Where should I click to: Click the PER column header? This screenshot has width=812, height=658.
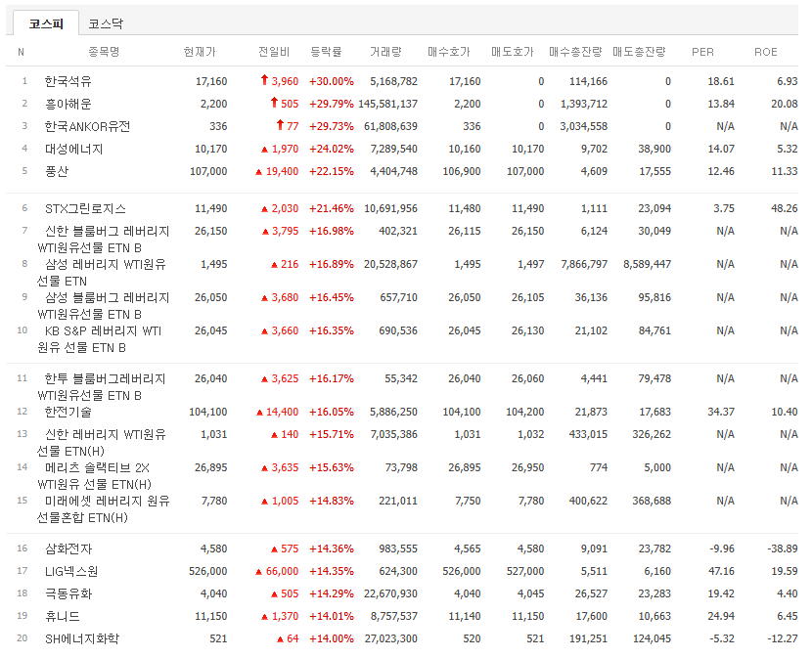(x=702, y=52)
